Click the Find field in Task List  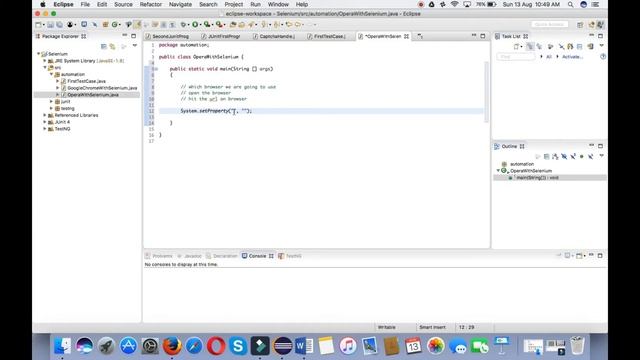point(516,57)
